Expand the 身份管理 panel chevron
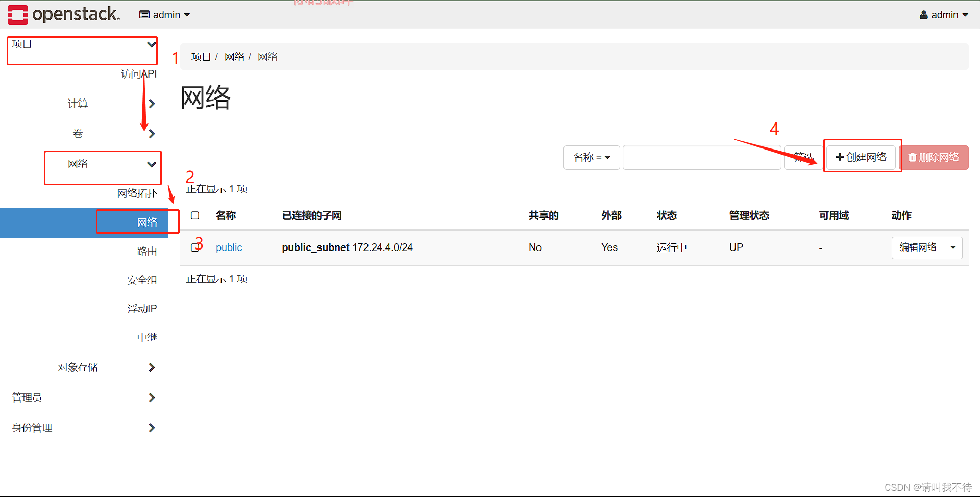 pos(152,428)
